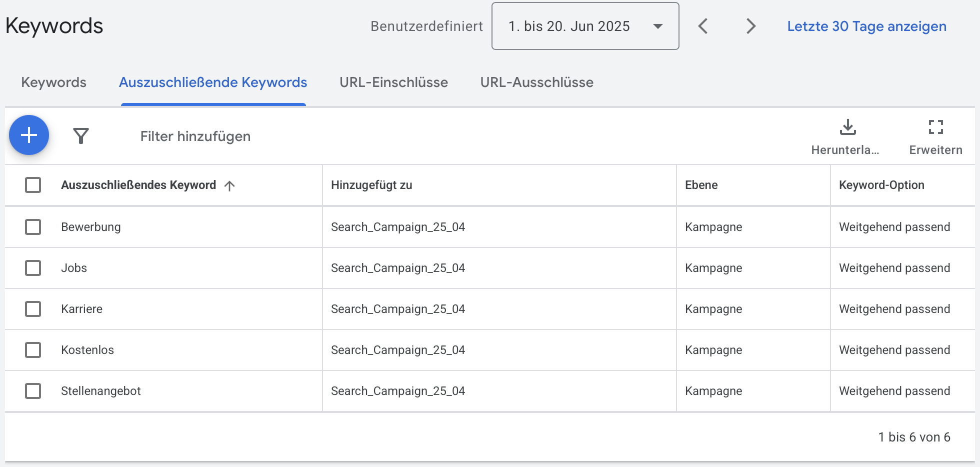This screenshot has height=467, width=980.
Task: Open the URL-Ausschlüsse tab
Action: pos(536,82)
